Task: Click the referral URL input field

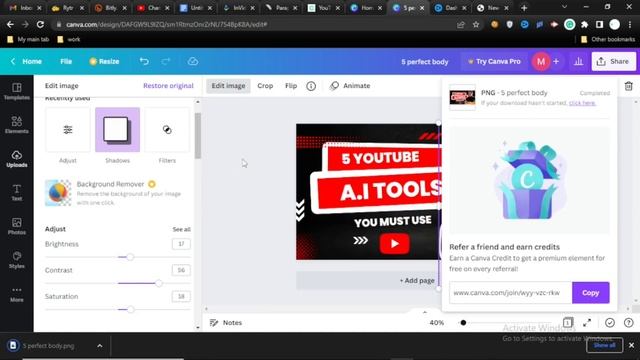Action: point(511,293)
